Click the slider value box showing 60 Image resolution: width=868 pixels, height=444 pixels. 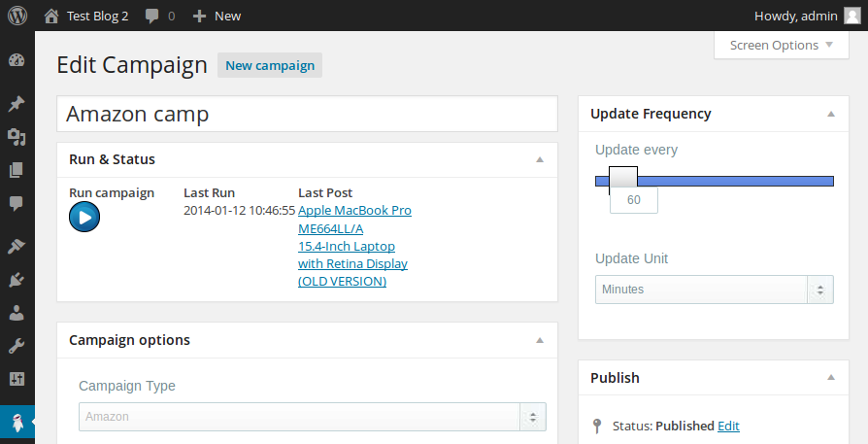pyautogui.click(x=634, y=200)
